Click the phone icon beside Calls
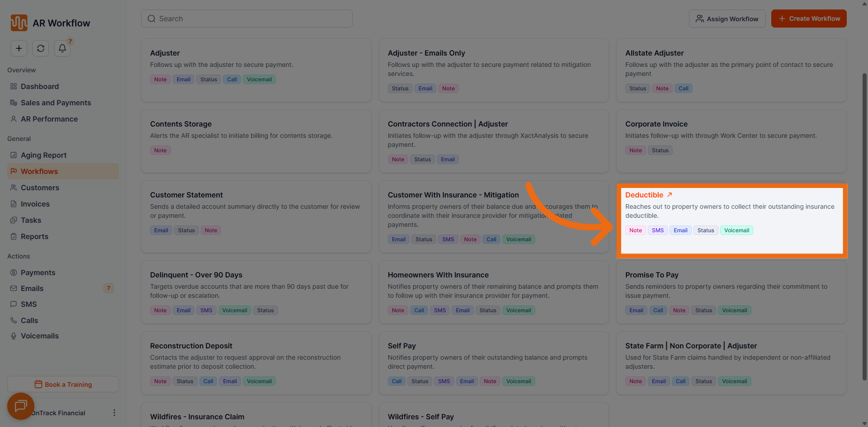Image resolution: width=868 pixels, height=427 pixels. pos(14,320)
